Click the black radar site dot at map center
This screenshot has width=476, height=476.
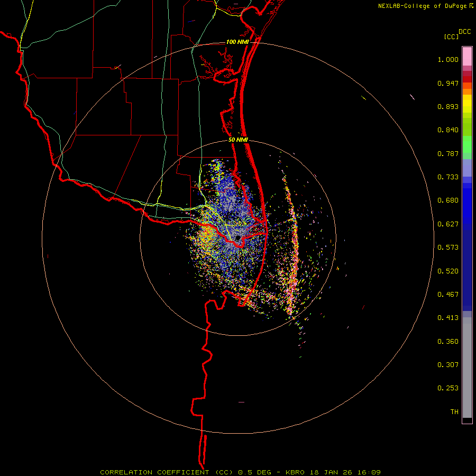pyautogui.click(x=237, y=238)
